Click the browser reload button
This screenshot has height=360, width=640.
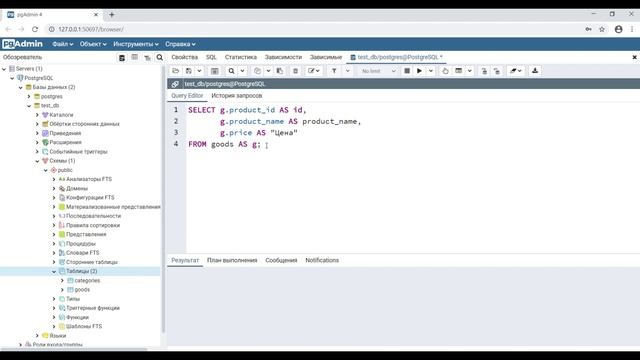(x=35, y=29)
